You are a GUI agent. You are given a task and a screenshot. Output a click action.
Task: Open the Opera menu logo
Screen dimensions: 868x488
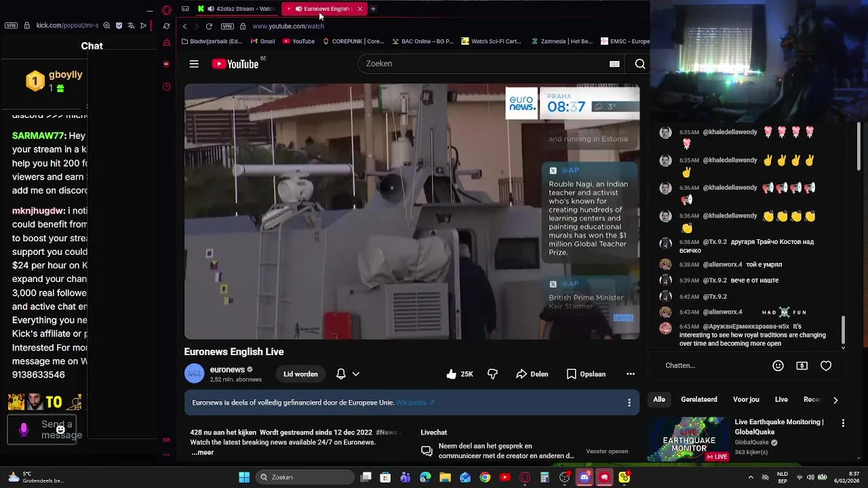point(167,9)
